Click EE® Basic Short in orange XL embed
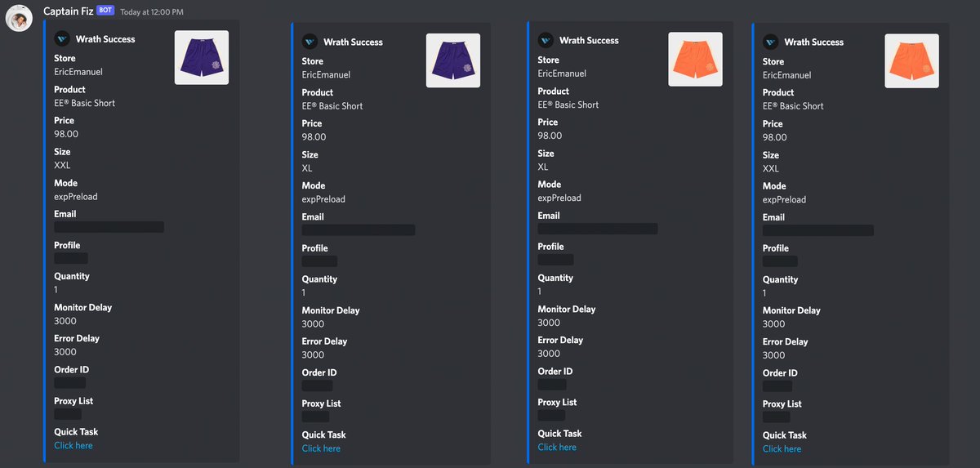 tap(568, 105)
